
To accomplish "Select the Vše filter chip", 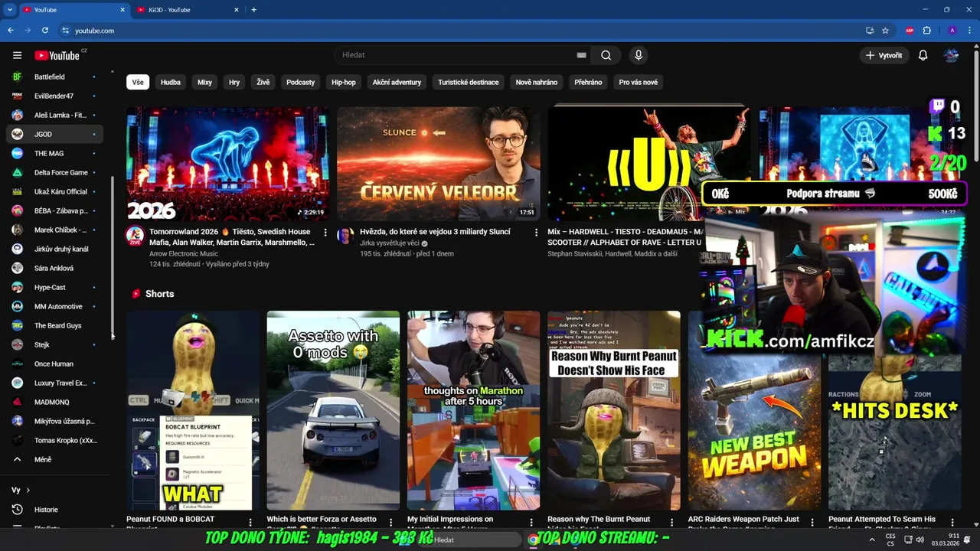I will 138,82.
